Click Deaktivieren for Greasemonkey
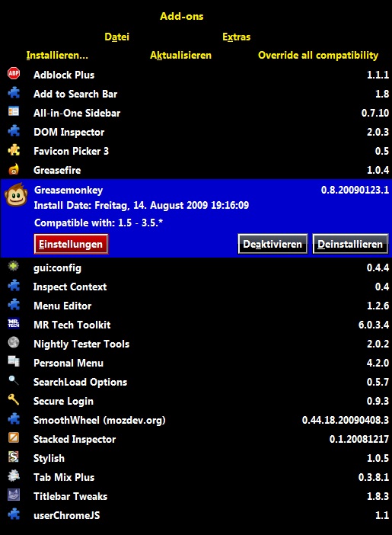The width and height of the screenshot is (392, 535). coord(272,244)
